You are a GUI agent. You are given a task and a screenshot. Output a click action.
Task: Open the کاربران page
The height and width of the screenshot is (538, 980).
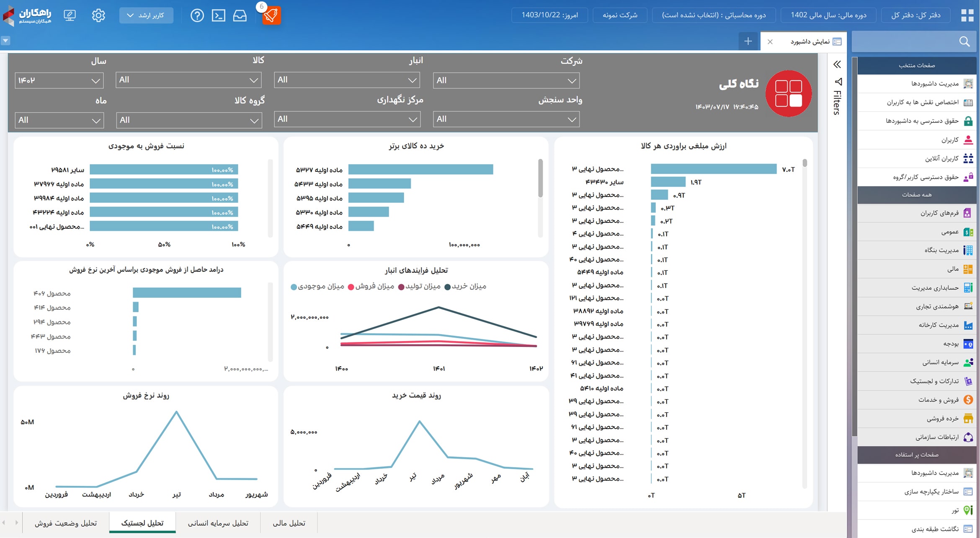click(916, 140)
